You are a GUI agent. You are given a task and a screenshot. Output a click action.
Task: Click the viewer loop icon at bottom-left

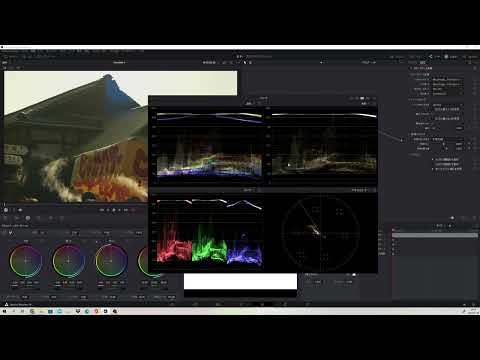coord(6,210)
